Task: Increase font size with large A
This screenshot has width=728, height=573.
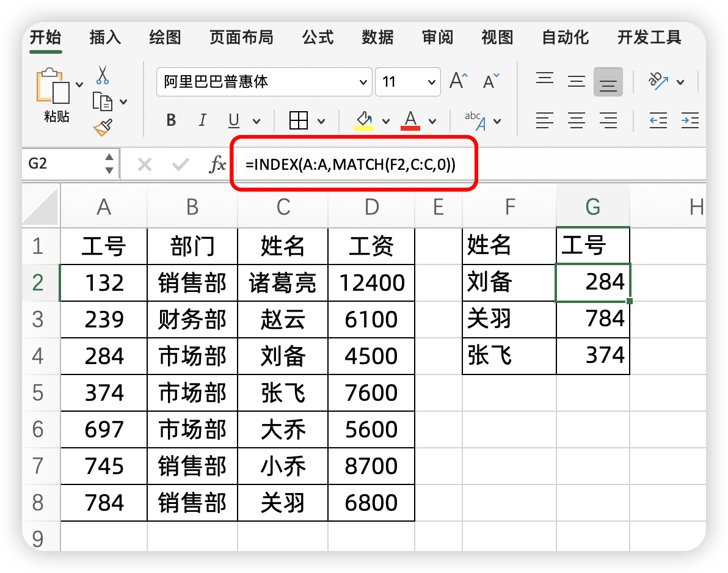Action: click(x=459, y=81)
